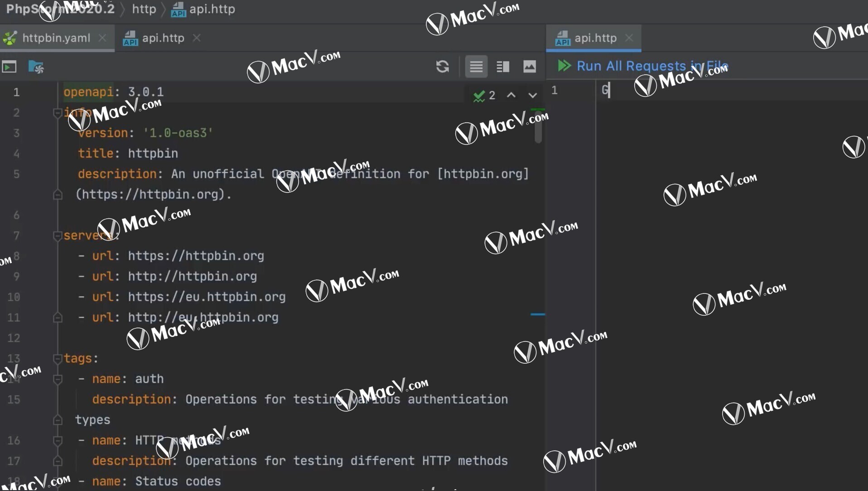The image size is (868, 491).
Task: Click the generate code folder icon
Action: 36,67
